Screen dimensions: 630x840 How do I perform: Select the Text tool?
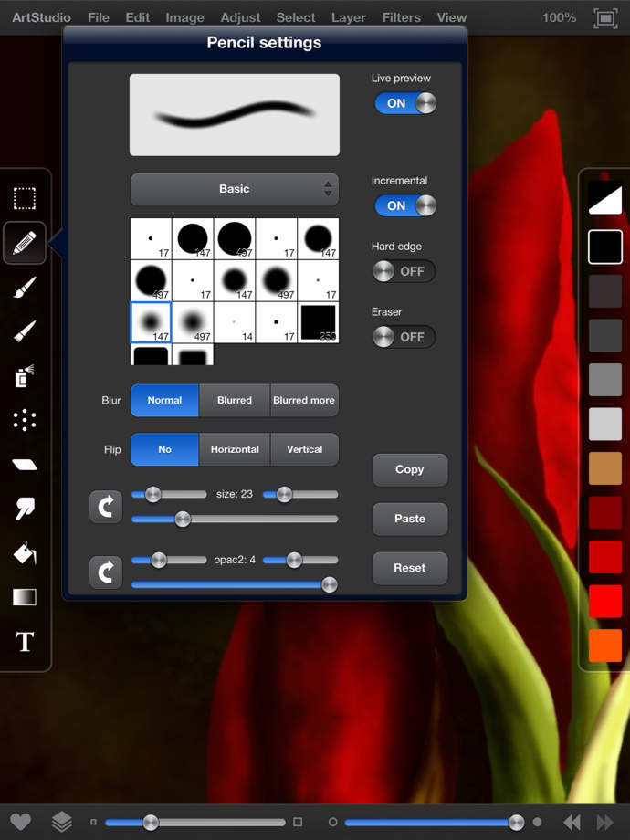(25, 642)
